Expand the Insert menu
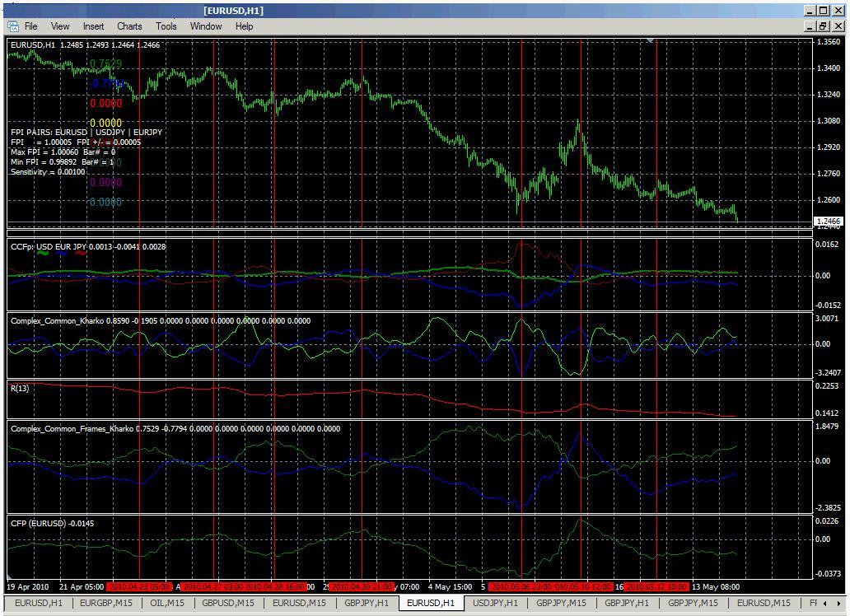The image size is (850, 616). coord(93,26)
